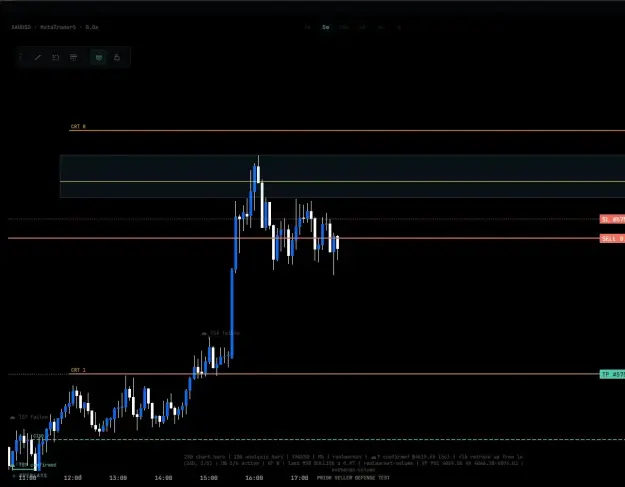Select the line drawing tool

pyautogui.click(x=37, y=57)
